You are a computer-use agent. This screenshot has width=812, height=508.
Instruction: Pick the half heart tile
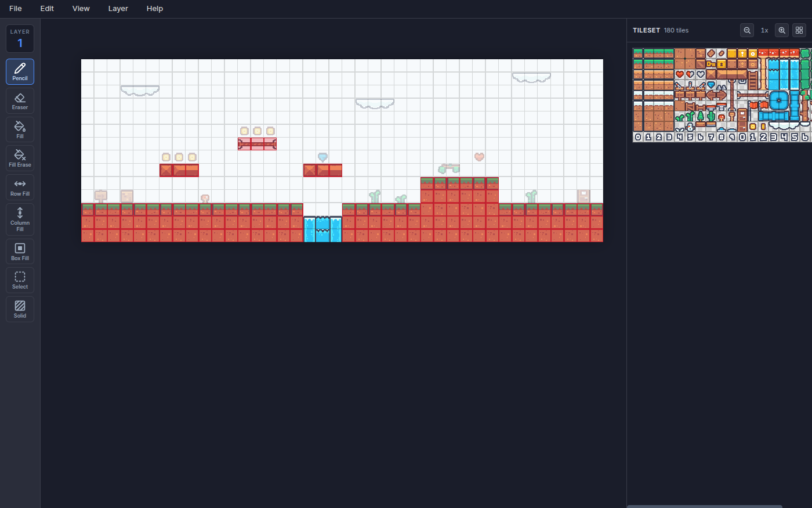[690, 74]
